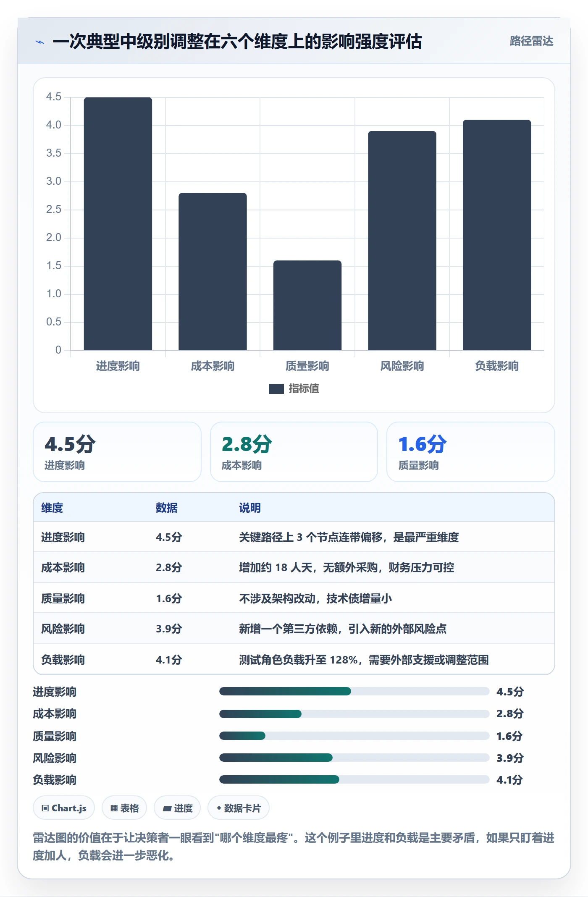Click the 风险影响 bar in the chart
Viewport: 588px width, 897px height.
(x=402, y=241)
